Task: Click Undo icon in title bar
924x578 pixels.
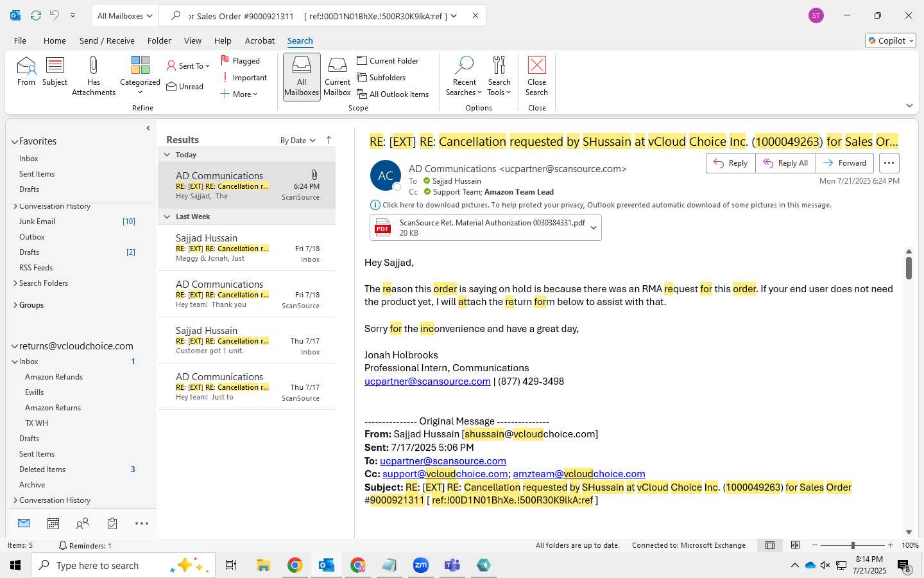Action: pos(55,15)
